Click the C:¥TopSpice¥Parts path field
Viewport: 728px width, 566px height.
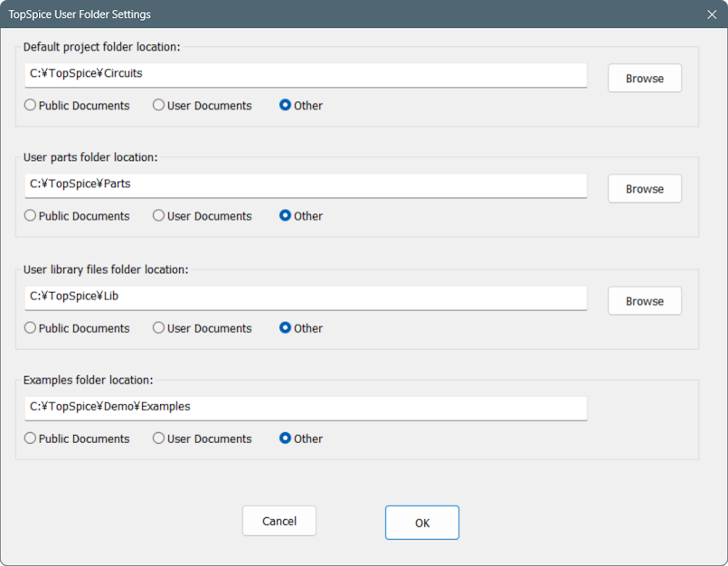click(306, 185)
